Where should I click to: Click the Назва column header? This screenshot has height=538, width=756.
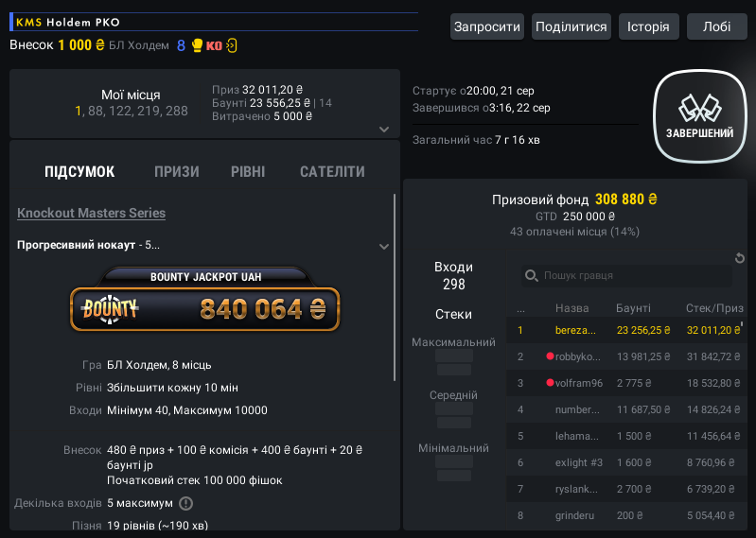571,308
